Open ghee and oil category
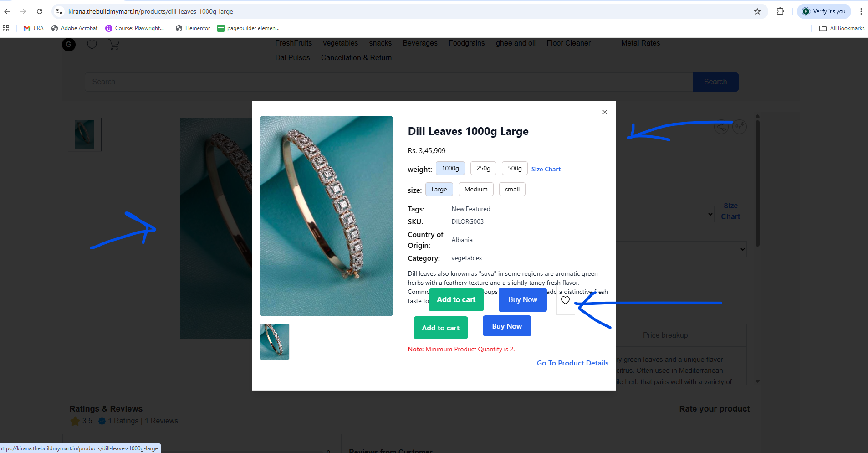The width and height of the screenshot is (868, 453). [x=516, y=43]
